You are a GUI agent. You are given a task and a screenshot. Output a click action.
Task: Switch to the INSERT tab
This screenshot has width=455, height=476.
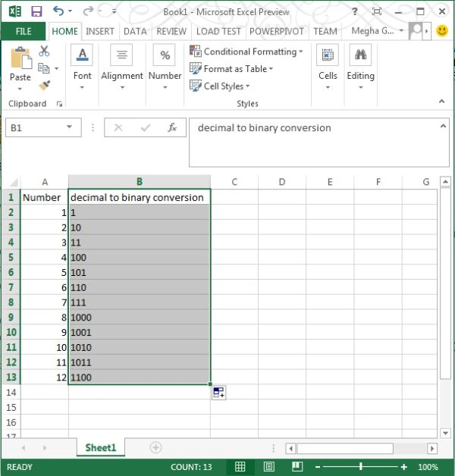click(100, 31)
